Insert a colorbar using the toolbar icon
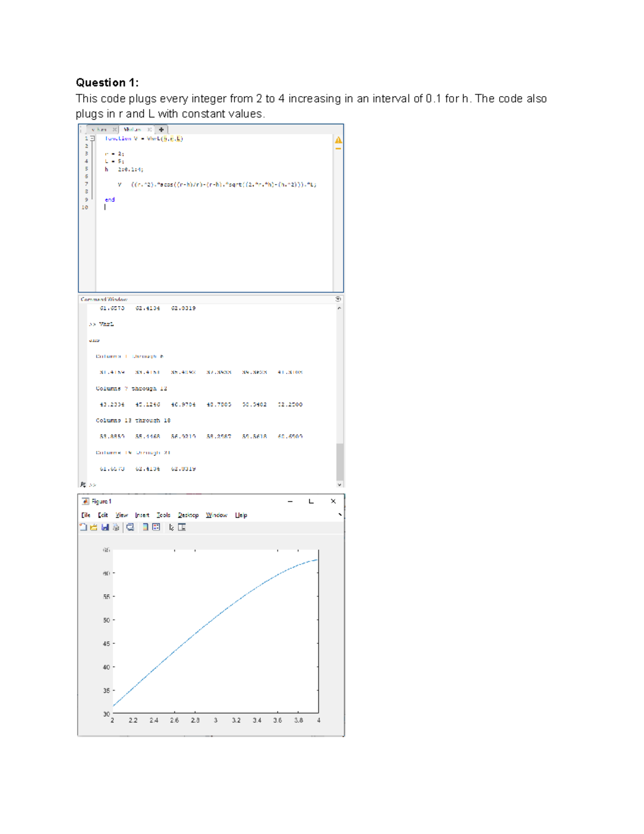 (144, 527)
